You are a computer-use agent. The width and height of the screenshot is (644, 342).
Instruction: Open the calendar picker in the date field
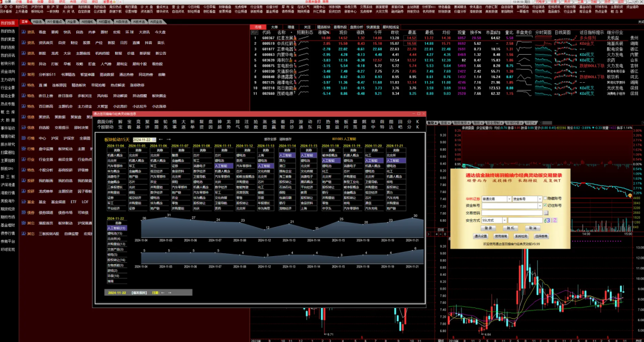click(x=154, y=139)
